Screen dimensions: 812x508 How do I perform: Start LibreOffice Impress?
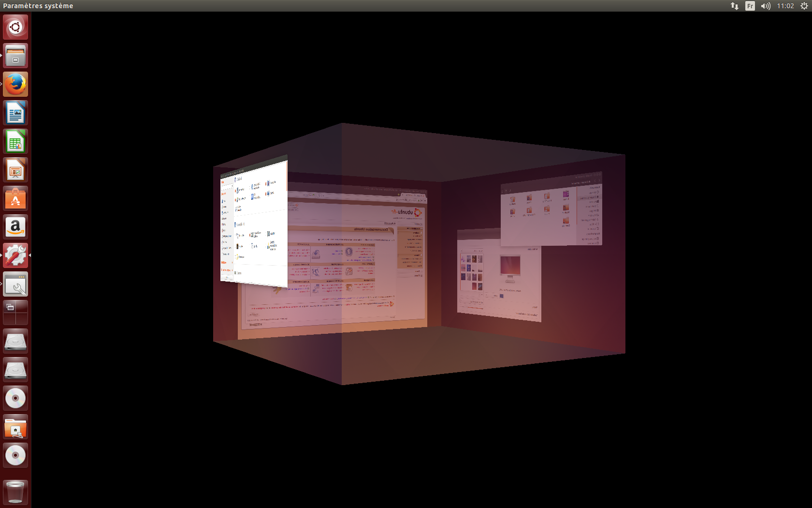point(15,170)
